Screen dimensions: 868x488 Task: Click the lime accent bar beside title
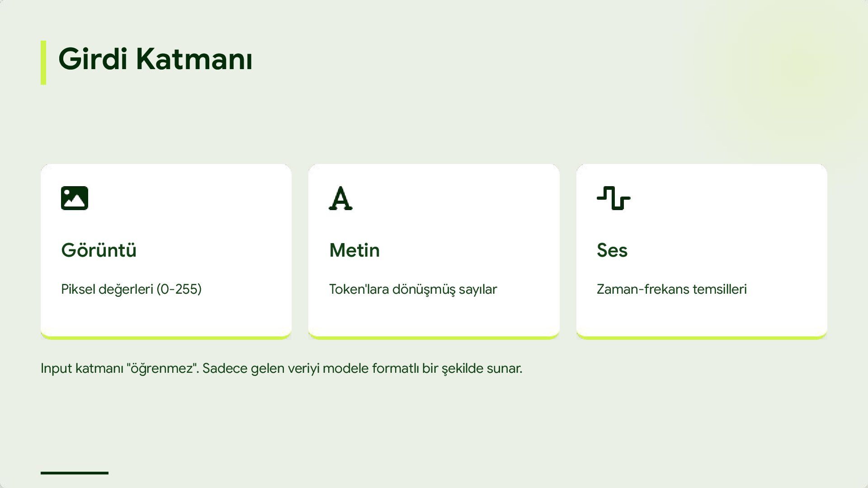click(x=43, y=62)
